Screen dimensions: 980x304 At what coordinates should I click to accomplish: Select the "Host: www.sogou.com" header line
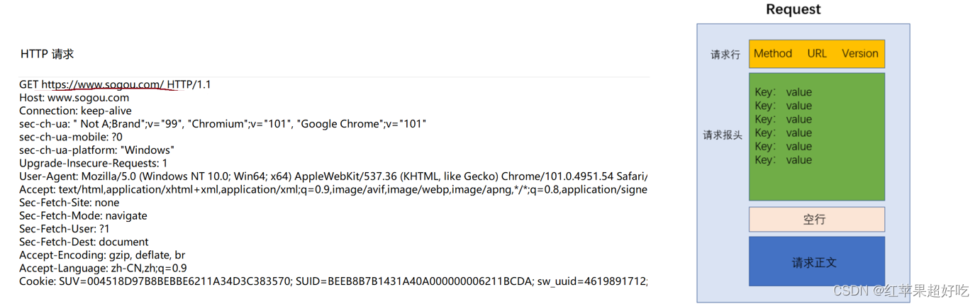tap(74, 98)
